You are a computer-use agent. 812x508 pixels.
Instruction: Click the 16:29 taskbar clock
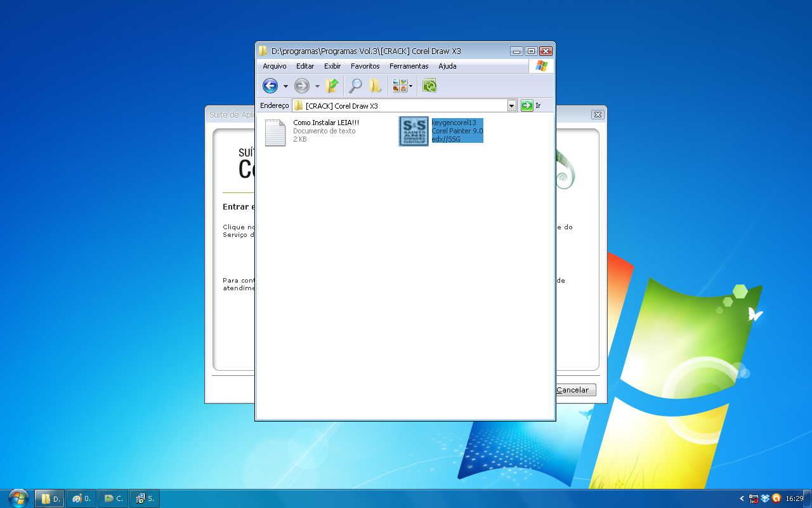pyautogui.click(x=794, y=498)
